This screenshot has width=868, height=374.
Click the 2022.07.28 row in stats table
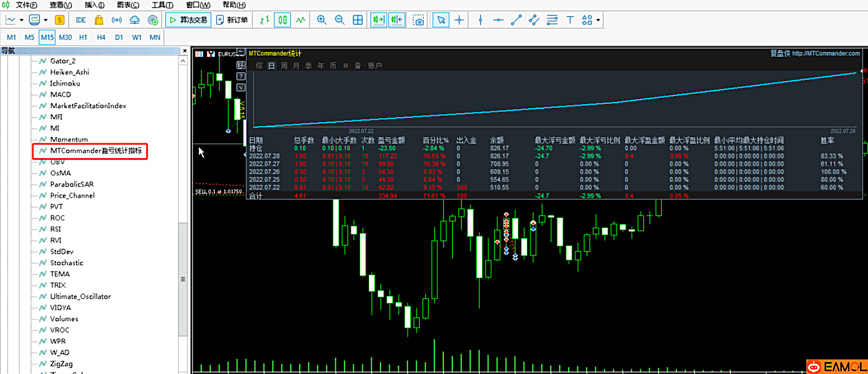[x=555, y=155]
